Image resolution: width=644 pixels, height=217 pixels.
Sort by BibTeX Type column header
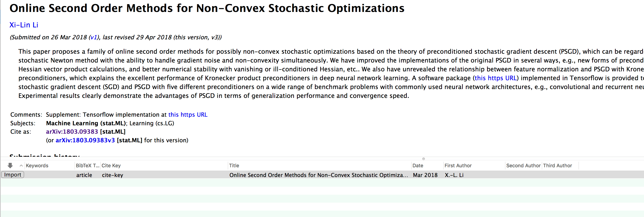tap(87, 166)
